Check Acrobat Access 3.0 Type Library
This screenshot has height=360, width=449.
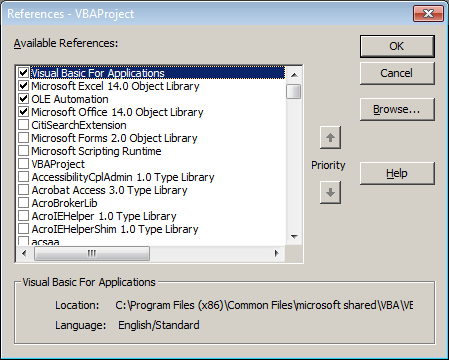[23, 190]
